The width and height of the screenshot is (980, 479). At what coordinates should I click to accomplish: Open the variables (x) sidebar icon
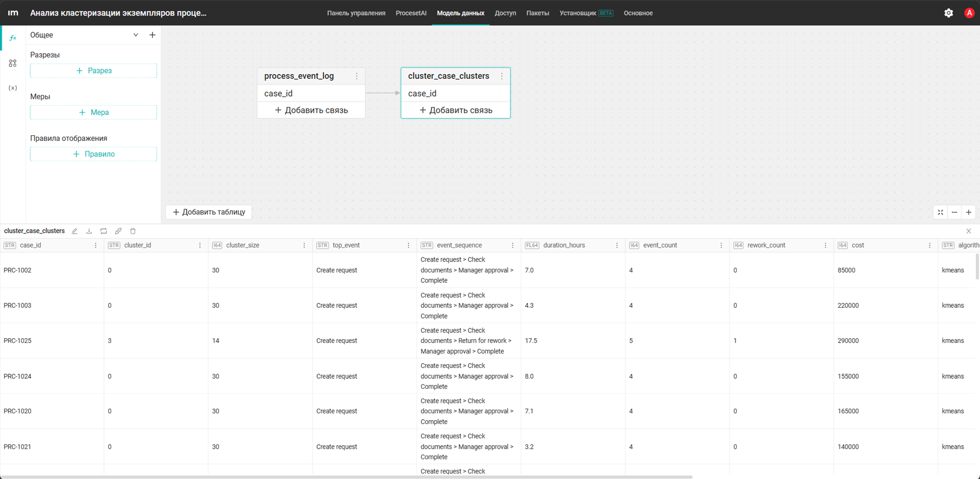click(x=13, y=88)
